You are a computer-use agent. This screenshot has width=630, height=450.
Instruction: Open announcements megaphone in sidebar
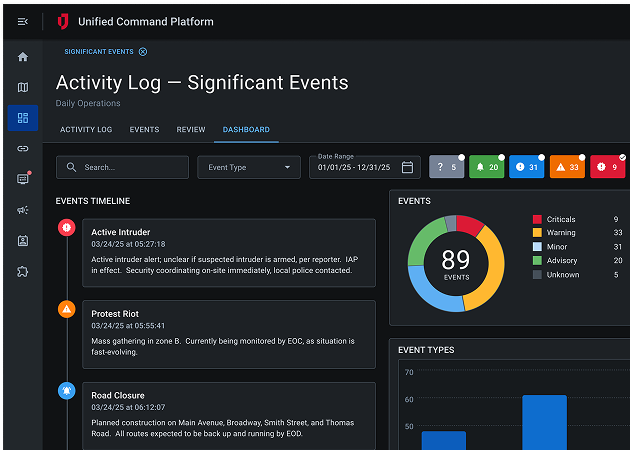click(x=23, y=210)
